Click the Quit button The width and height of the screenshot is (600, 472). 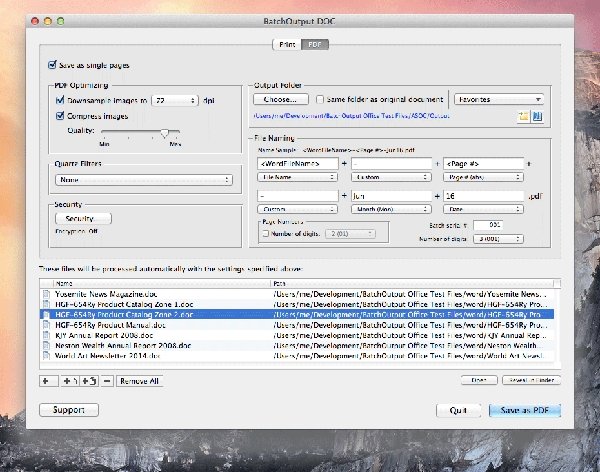(458, 410)
